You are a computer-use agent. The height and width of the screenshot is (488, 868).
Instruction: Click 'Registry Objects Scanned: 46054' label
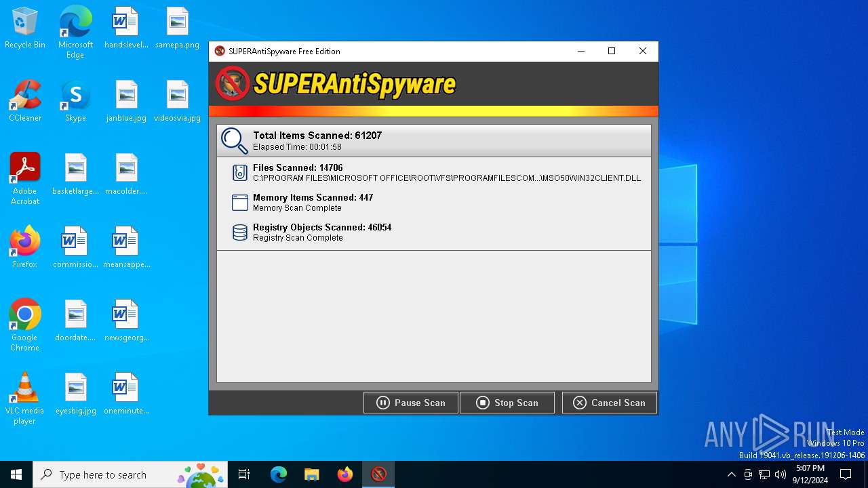click(x=322, y=227)
